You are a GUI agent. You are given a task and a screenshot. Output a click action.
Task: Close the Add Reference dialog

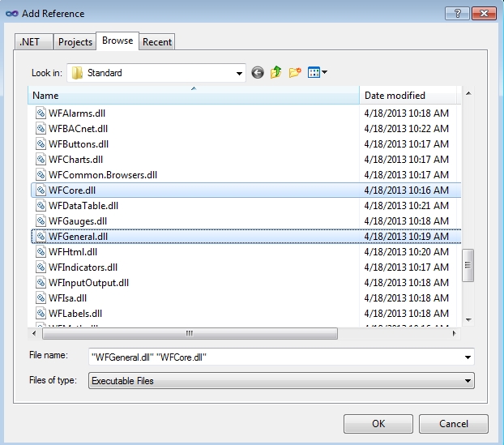pyautogui.click(x=484, y=14)
